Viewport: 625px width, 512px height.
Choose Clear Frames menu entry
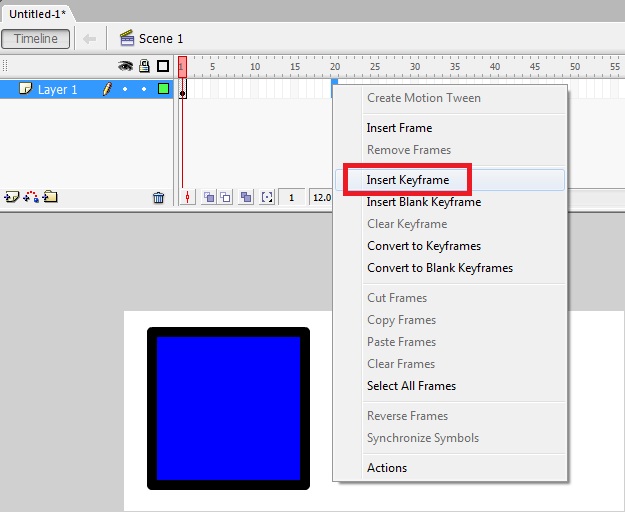tap(401, 364)
